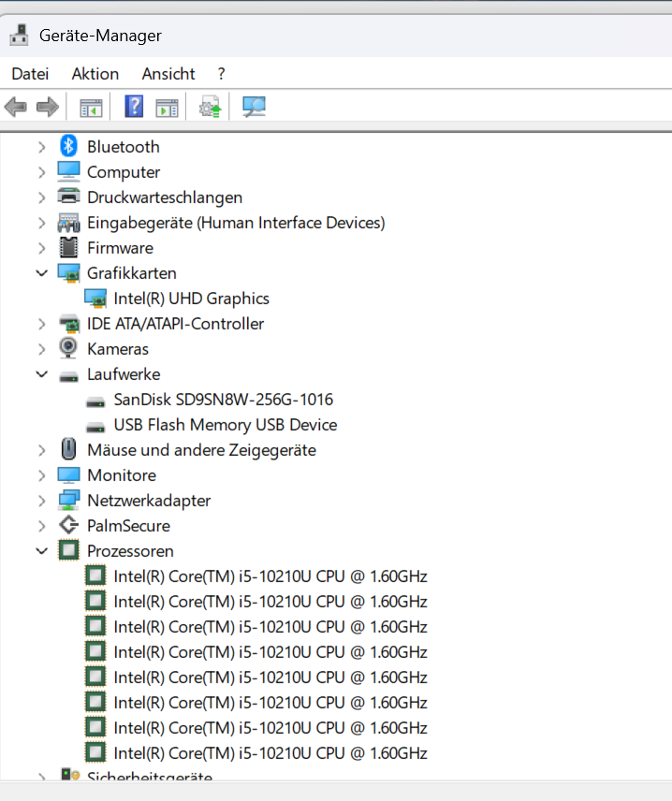The height and width of the screenshot is (801, 672).
Task: Open the ? help menu
Action: tap(221, 74)
